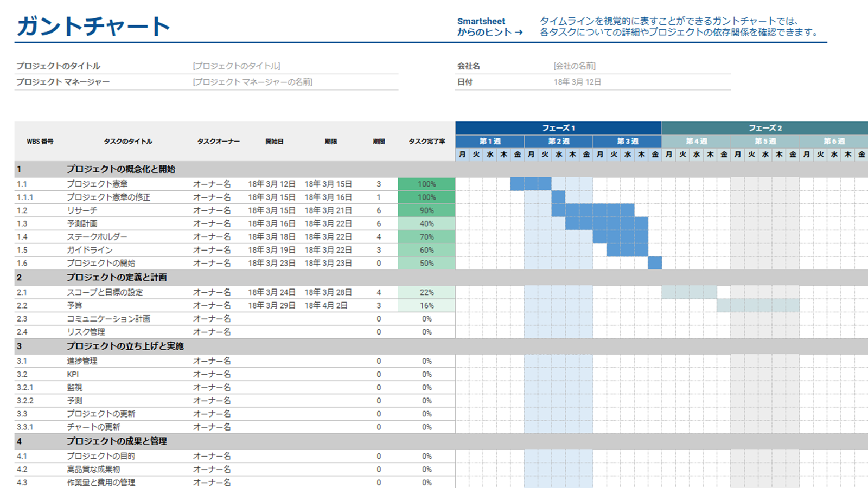868x488 pixels.
Task: Select the section row プロジェクトの定義と計画
Action: (117, 278)
